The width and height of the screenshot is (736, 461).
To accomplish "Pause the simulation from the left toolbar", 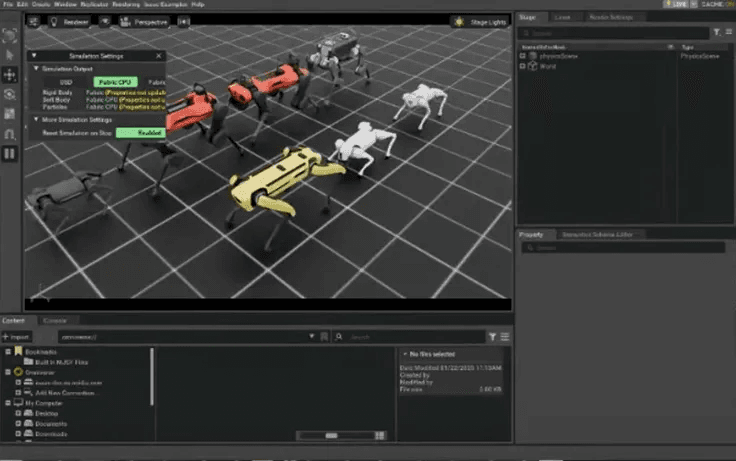I will (10, 153).
